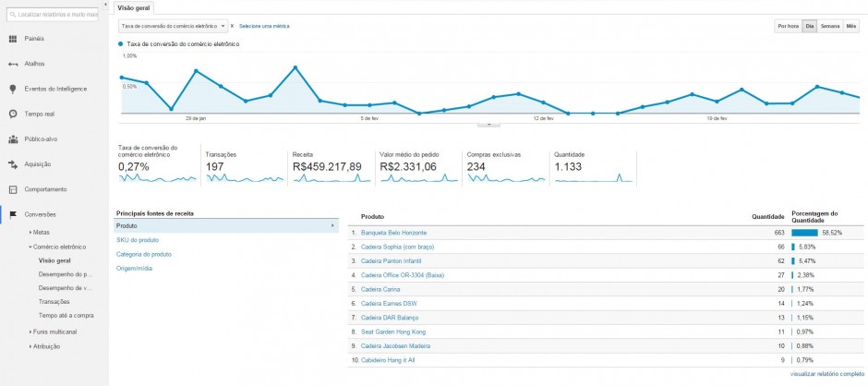Select Origem/mídia revenue source
The height and width of the screenshot is (386, 868).
click(x=132, y=269)
